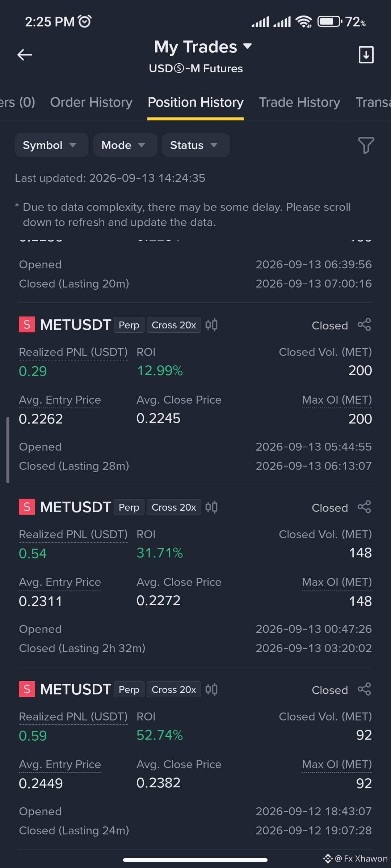Tap the download export icon

(x=366, y=55)
